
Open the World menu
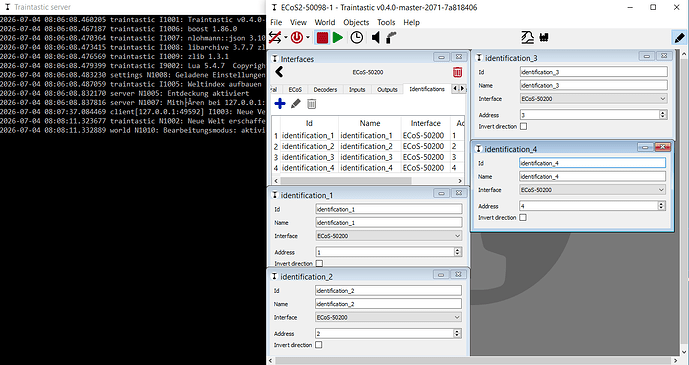(x=325, y=22)
